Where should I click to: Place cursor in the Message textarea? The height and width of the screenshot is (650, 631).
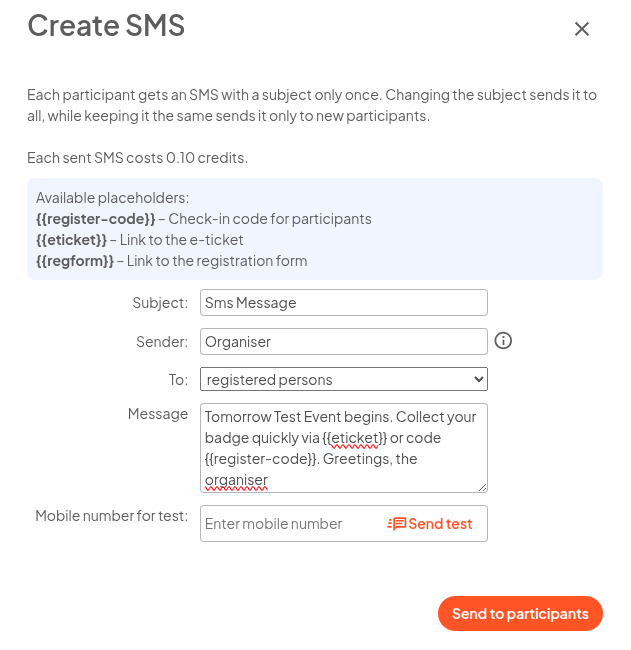click(344, 448)
